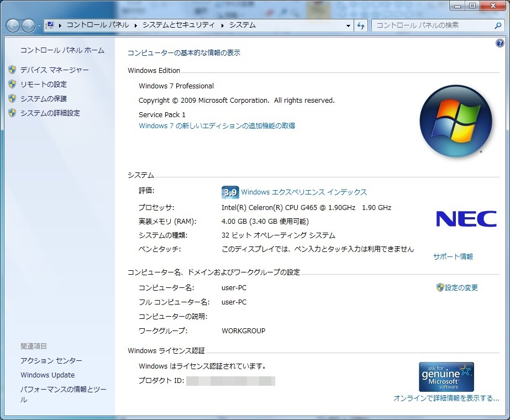Viewport: 510px width, 420px height.
Task: Open リモートの設定
Action: click(44, 84)
